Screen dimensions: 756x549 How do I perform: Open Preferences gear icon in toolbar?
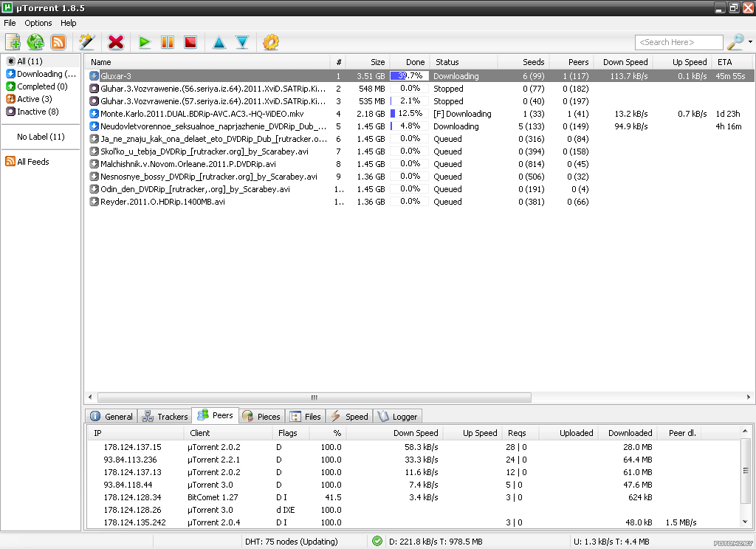[270, 42]
